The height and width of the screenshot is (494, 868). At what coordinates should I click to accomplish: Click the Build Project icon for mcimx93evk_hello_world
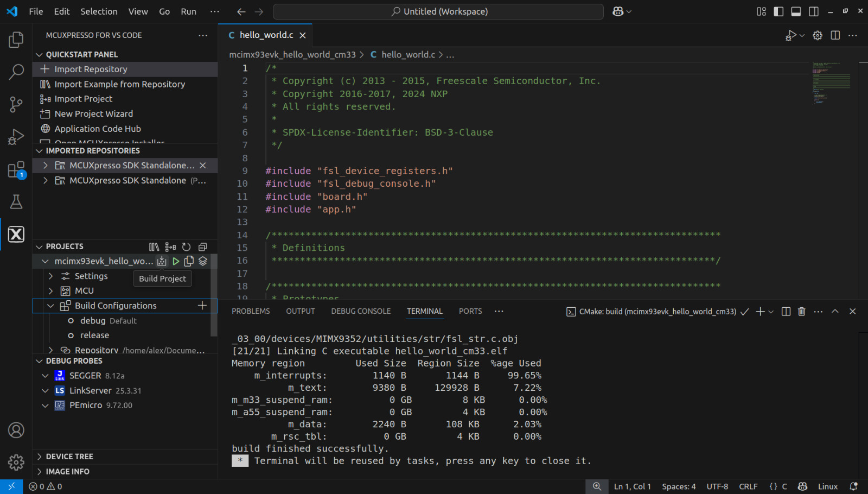tap(162, 261)
